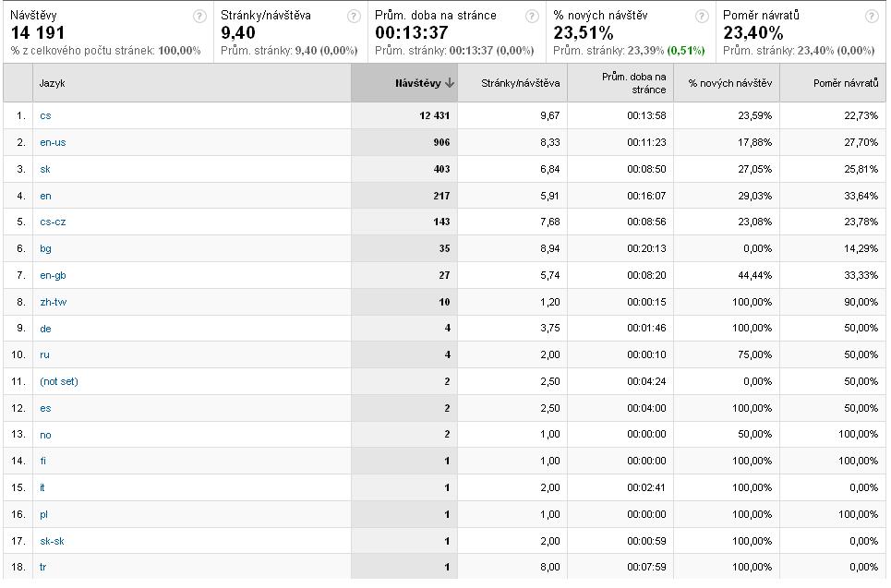The width and height of the screenshot is (891, 588).
Task: Sort by Stránky/návštěva column header
Action: pos(521,83)
